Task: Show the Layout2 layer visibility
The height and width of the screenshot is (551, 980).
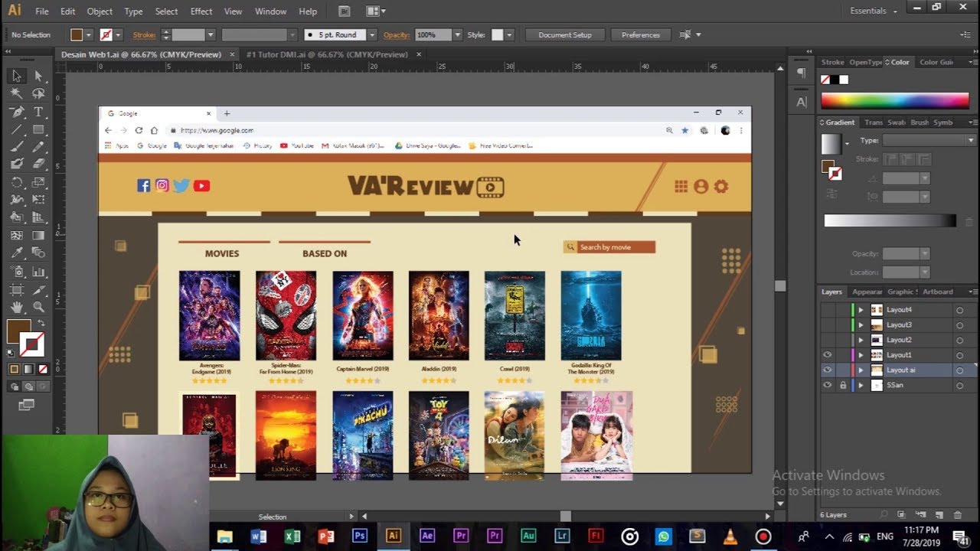Action: click(x=827, y=340)
